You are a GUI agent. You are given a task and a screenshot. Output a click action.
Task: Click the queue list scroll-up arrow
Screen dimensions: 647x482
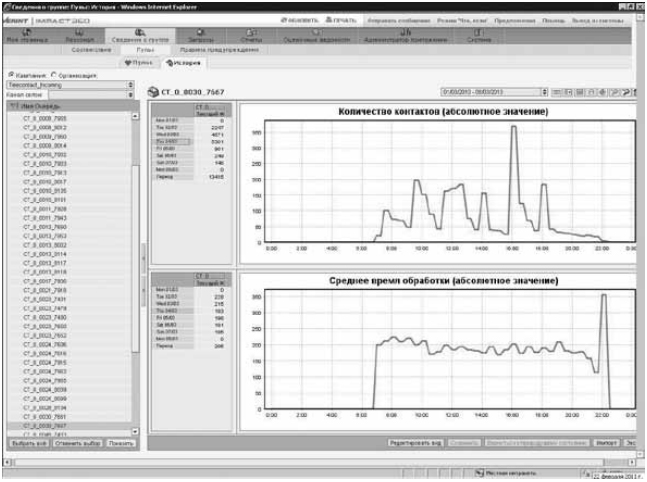click(x=135, y=116)
